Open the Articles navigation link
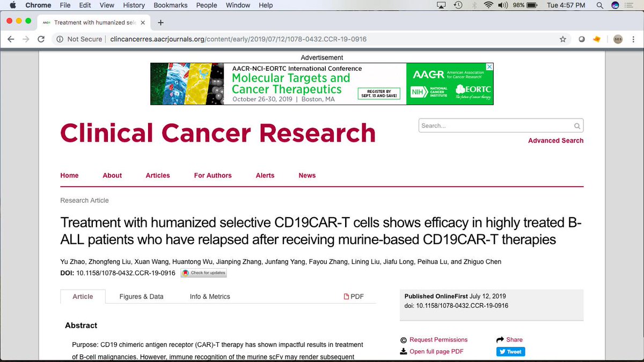 pos(158,175)
